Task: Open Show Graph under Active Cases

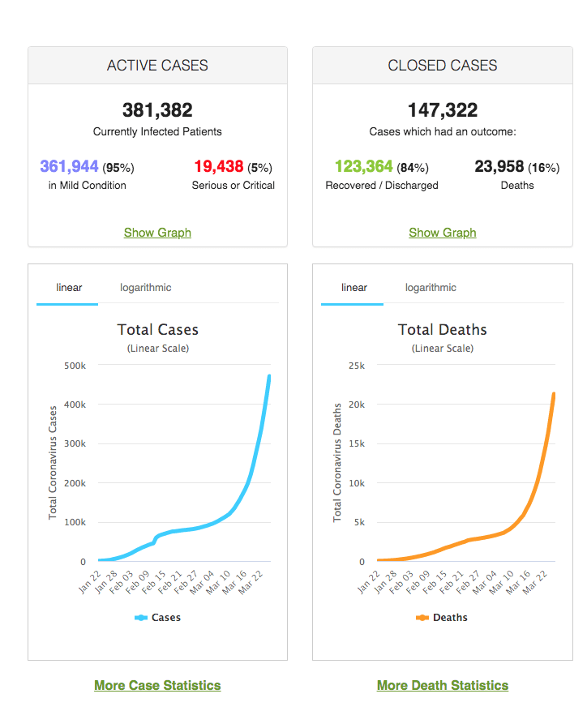Action: (157, 233)
